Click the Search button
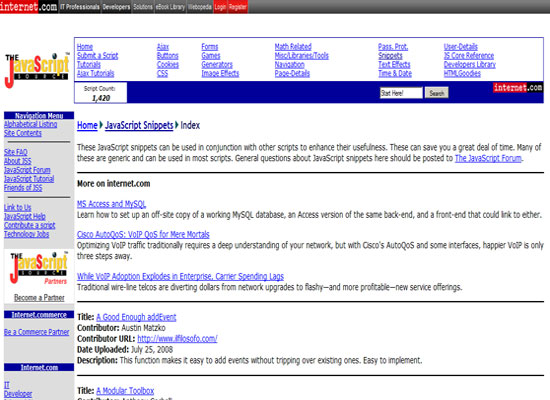The image size is (550, 400). (437, 93)
